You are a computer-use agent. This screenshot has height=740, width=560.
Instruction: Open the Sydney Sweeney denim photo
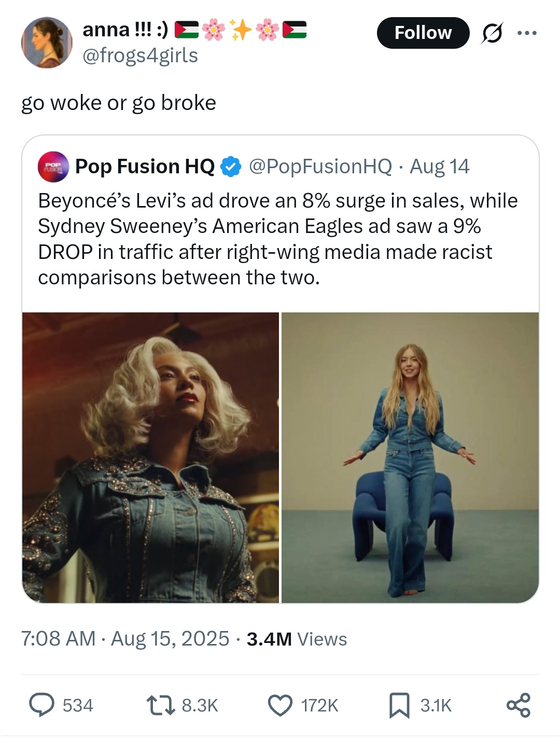pyautogui.click(x=410, y=457)
